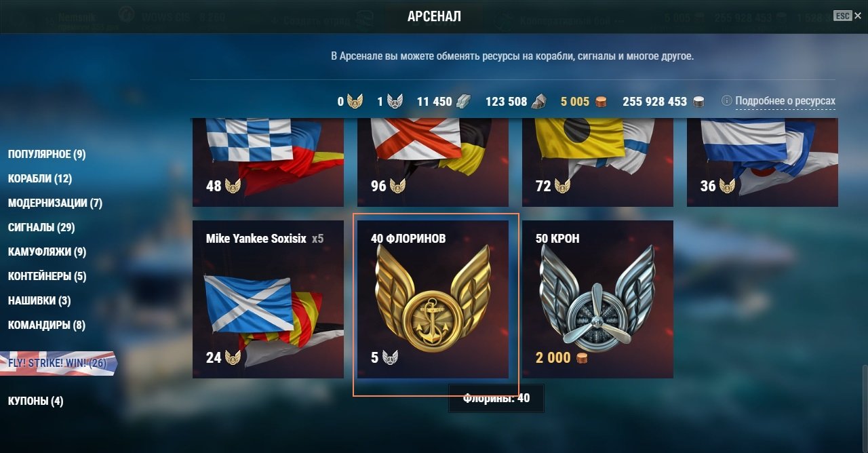Click the steel resource icon next to 11 450
The image size is (868, 453).
click(x=462, y=102)
